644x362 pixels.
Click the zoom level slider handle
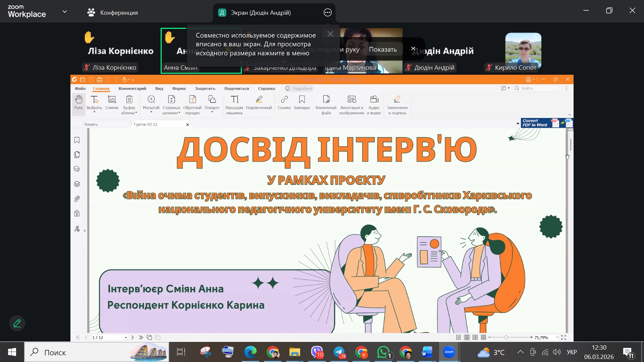506,338
